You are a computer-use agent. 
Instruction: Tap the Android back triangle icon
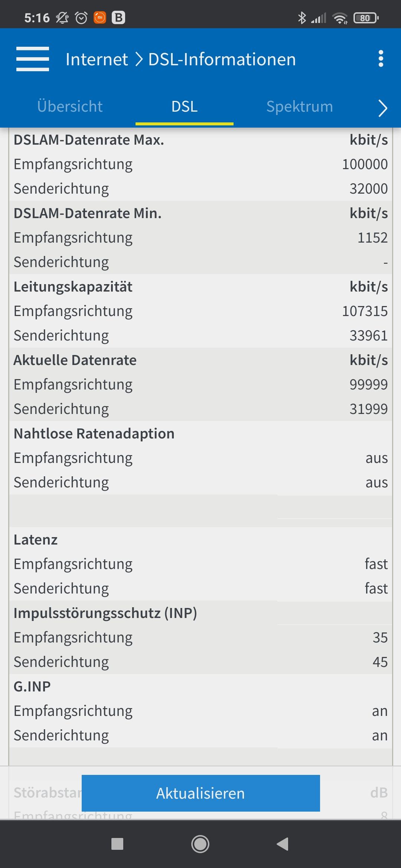283,844
